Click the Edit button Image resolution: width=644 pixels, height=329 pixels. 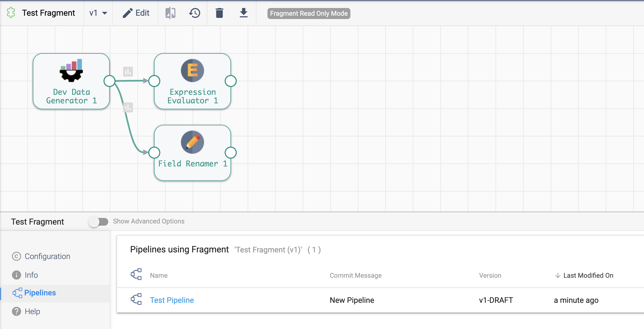(136, 13)
